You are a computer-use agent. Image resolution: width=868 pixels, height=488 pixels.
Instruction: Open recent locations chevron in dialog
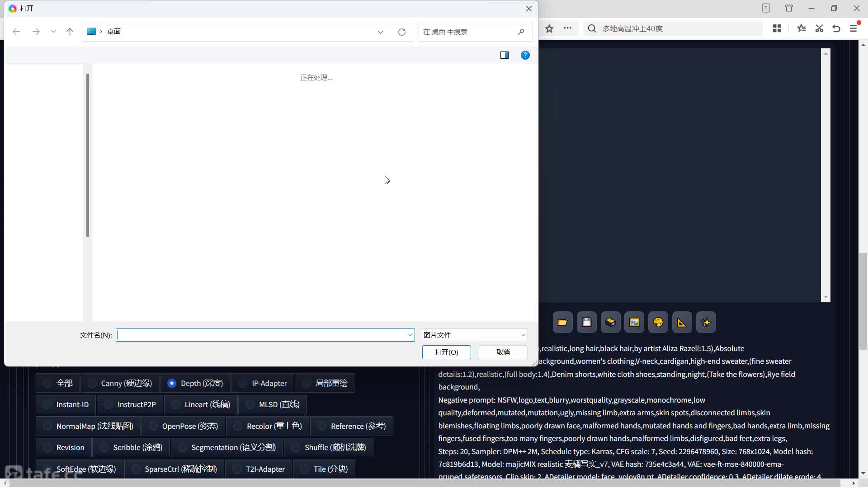coord(53,32)
